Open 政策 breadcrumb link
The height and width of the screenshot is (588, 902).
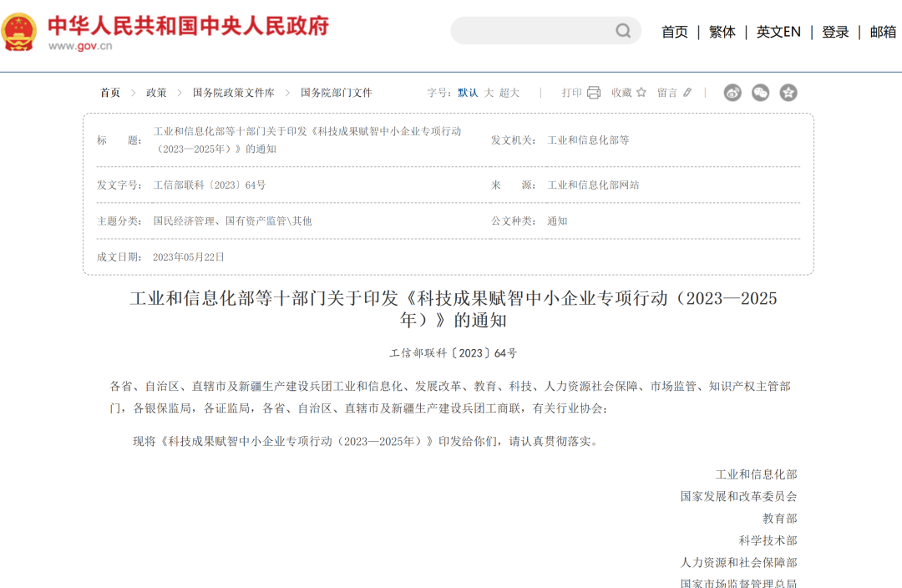pyautogui.click(x=156, y=93)
